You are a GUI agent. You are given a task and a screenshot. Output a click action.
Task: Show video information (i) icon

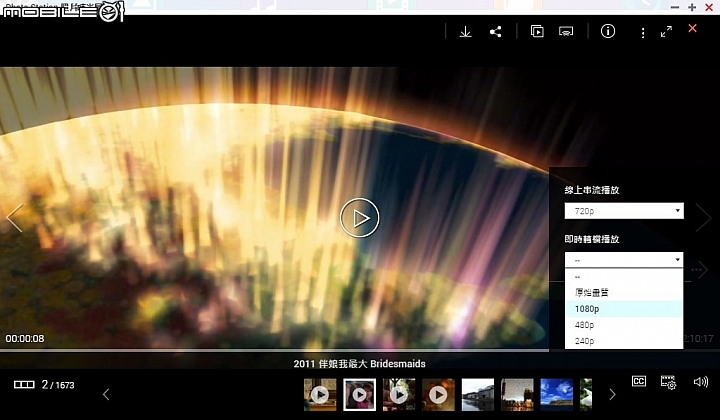tap(608, 31)
